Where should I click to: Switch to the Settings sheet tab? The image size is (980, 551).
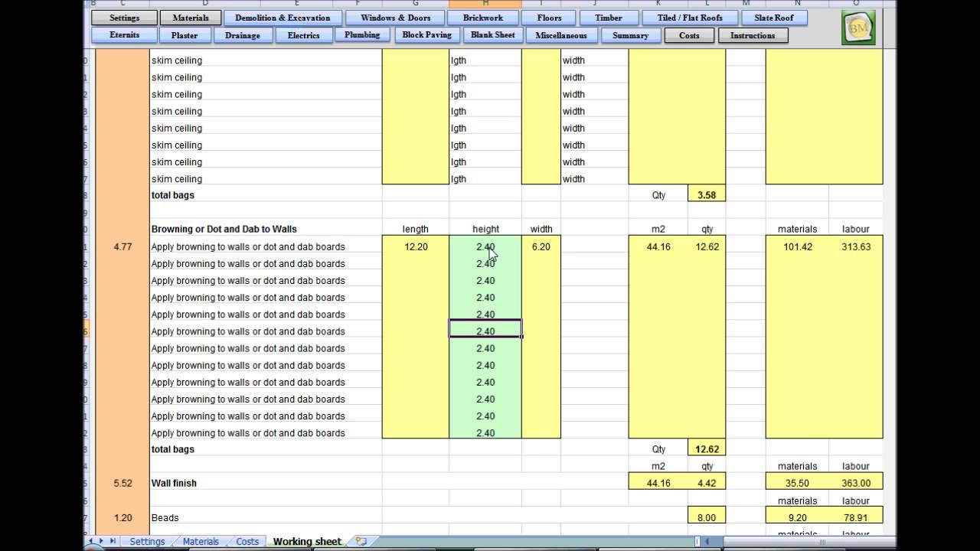(x=147, y=541)
